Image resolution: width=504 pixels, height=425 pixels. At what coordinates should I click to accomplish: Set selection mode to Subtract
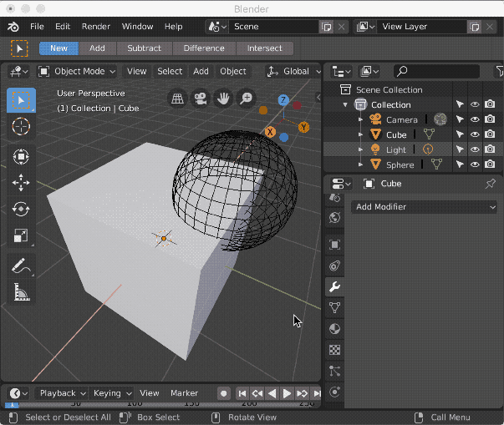[x=144, y=48]
